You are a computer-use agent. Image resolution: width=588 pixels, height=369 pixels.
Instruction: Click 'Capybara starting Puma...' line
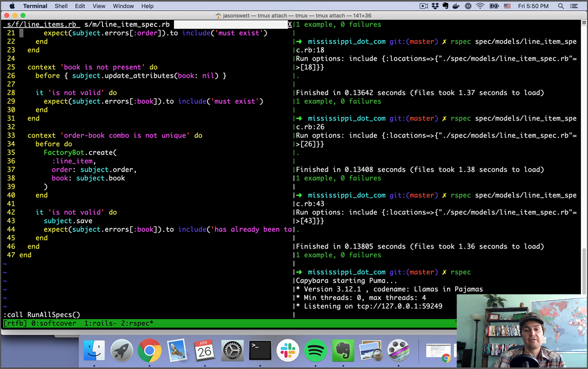346,281
